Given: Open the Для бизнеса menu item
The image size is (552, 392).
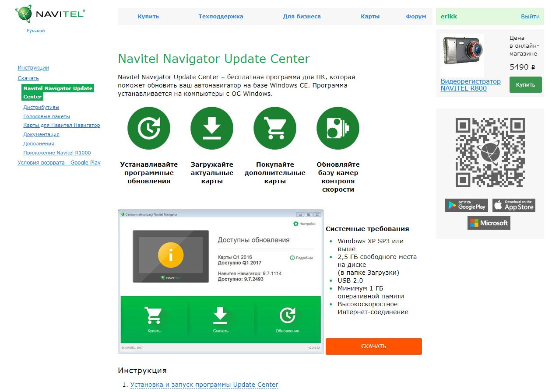Looking at the screenshot, I should click(x=302, y=16).
